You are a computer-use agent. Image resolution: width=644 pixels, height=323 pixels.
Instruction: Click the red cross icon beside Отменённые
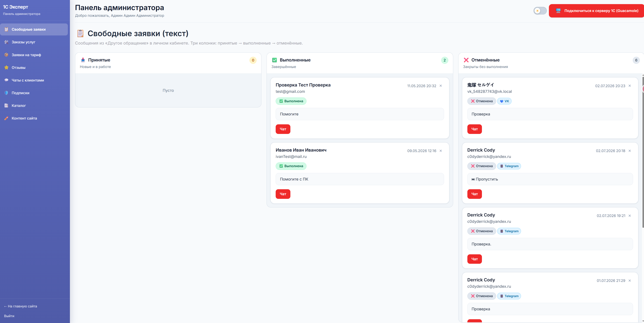click(x=466, y=60)
